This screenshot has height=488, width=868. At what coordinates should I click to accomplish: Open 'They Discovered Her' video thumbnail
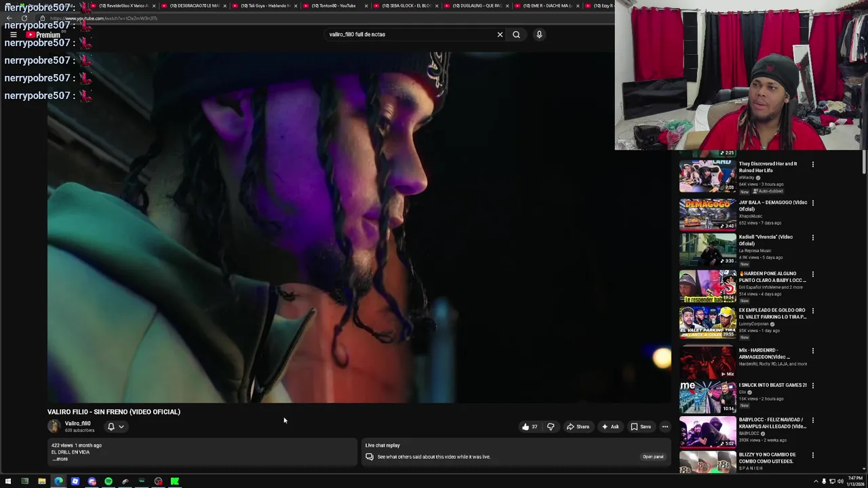click(x=707, y=176)
